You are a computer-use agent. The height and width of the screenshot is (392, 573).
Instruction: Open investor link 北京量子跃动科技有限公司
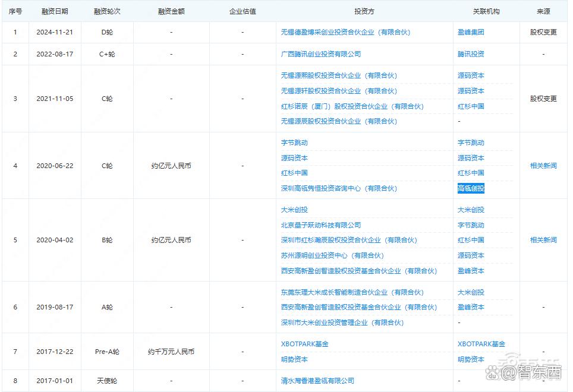pyautogui.click(x=320, y=225)
